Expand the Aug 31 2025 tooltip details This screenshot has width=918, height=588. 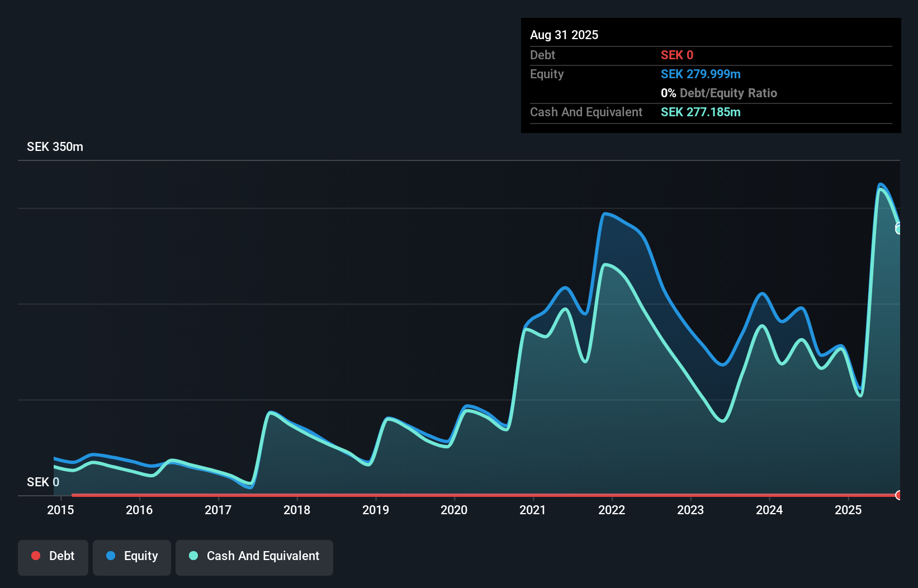pos(564,35)
